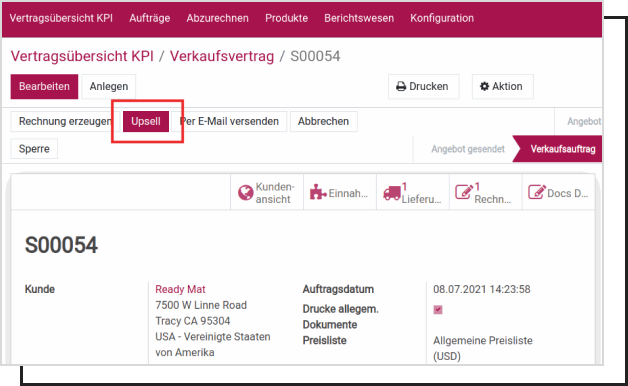Click the Auftragsdatum value 08.07.2021 14:23:58

point(482,289)
